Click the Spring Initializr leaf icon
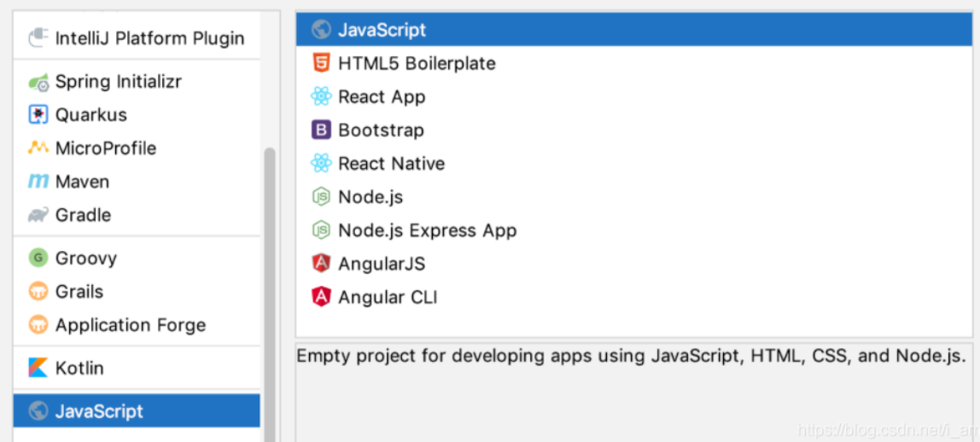 tap(38, 82)
